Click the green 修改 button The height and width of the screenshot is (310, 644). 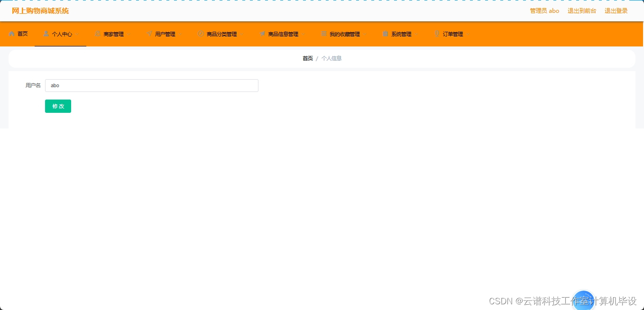point(58,106)
